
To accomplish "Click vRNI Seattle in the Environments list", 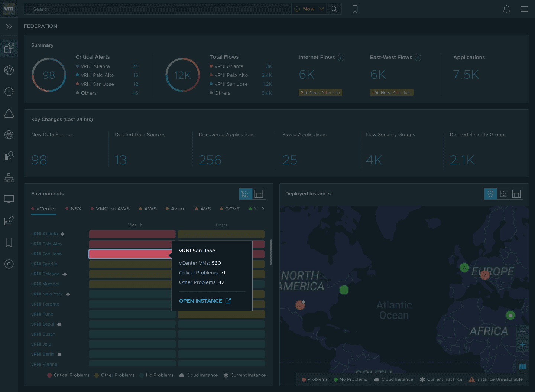I will [x=44, y=264].
